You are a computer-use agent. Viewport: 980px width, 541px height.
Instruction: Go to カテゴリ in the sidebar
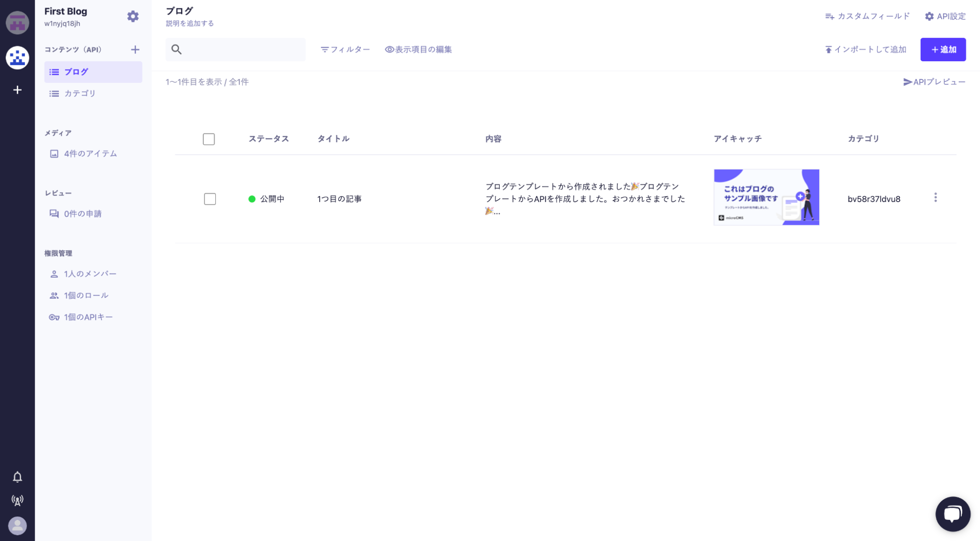point(80,93)
